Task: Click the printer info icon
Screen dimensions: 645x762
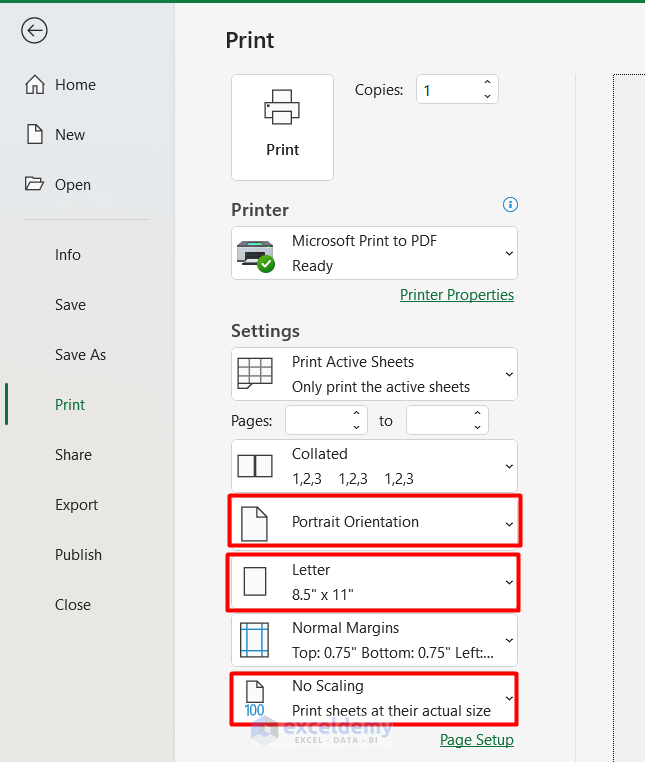Action: (510, 205)
